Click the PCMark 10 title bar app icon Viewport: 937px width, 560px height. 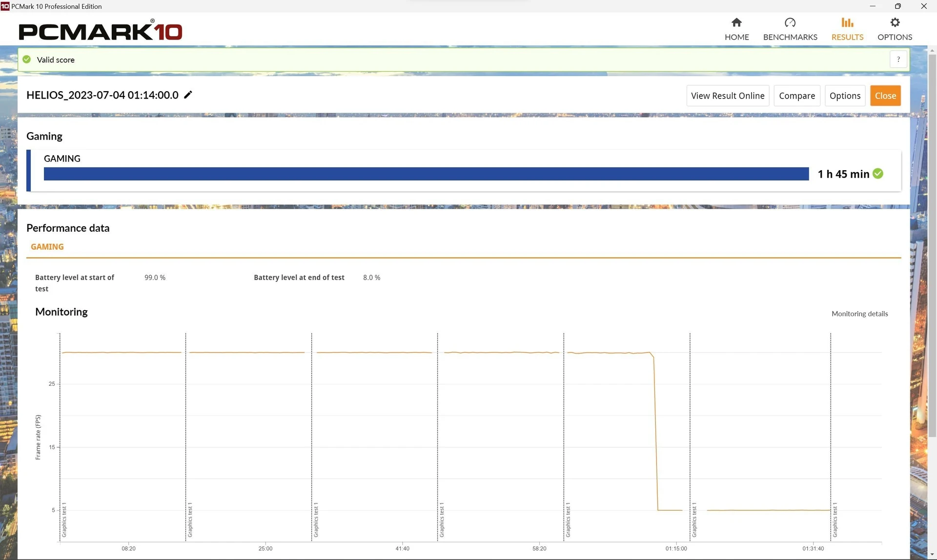click(x=5, y=6)
